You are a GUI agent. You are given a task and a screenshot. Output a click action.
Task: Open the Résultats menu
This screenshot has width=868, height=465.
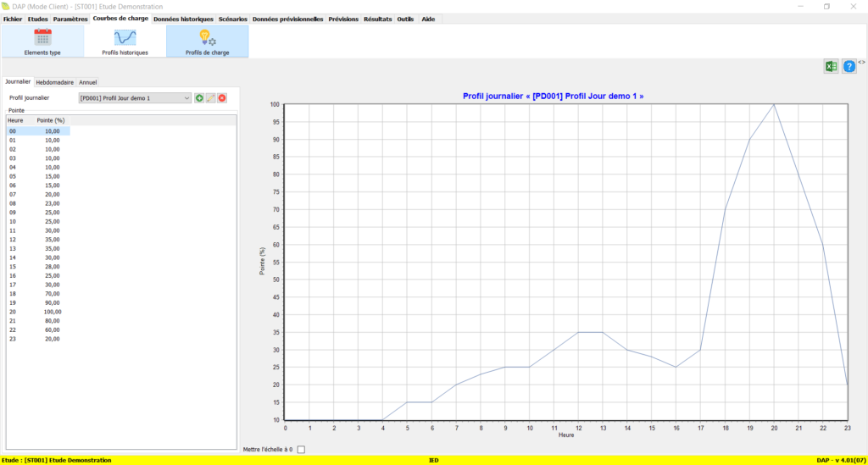377,19
